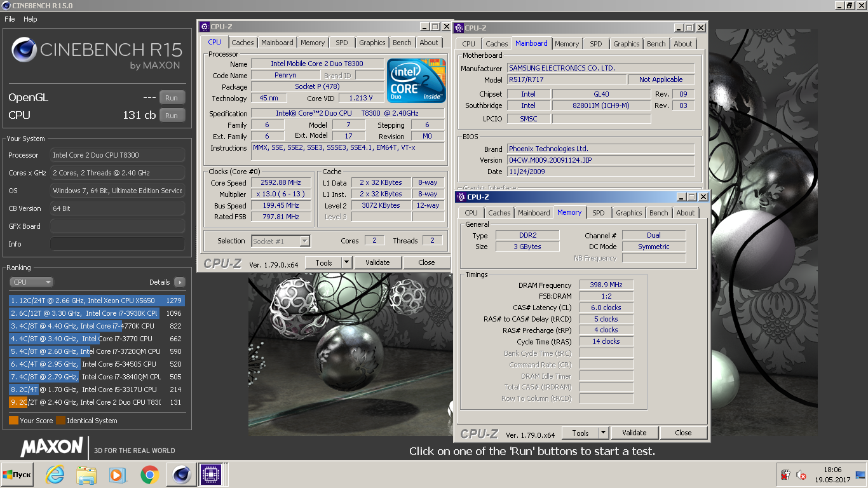The width and height of the screenshot is (868, 488).
Task: Click the orange Your Score legend swatch
Action: tap(13, 421)
